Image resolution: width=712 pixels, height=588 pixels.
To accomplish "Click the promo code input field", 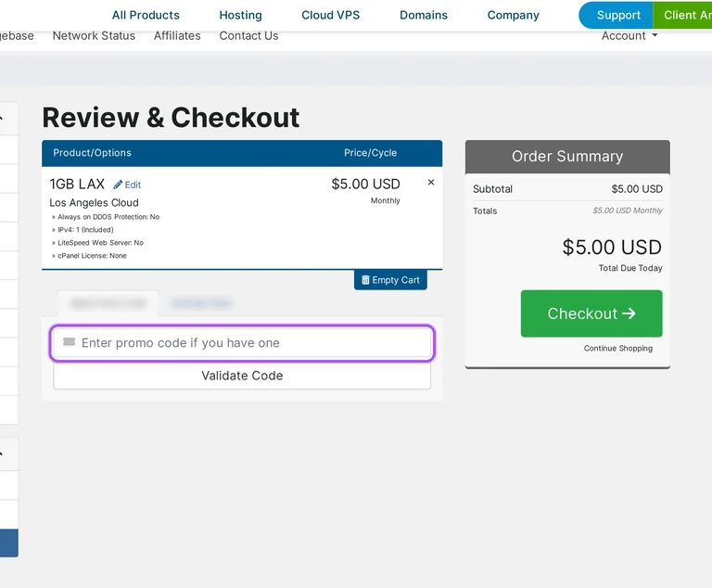I will tap(242, 343).
